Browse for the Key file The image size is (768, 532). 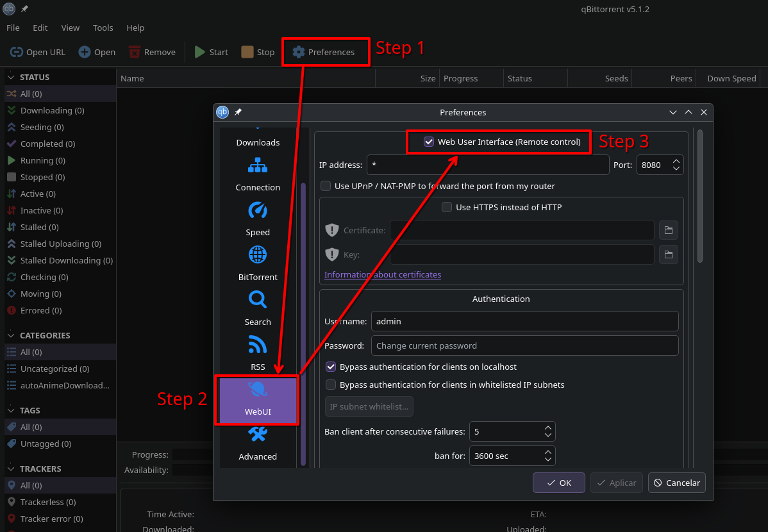[668, 254]
